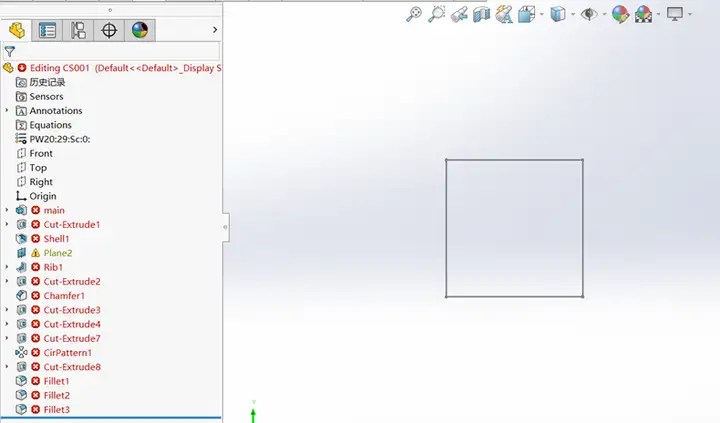The width and height of the screenshot is (720, 423).
Task: Click the View Settings monitor icon
Action: [675, 14]
